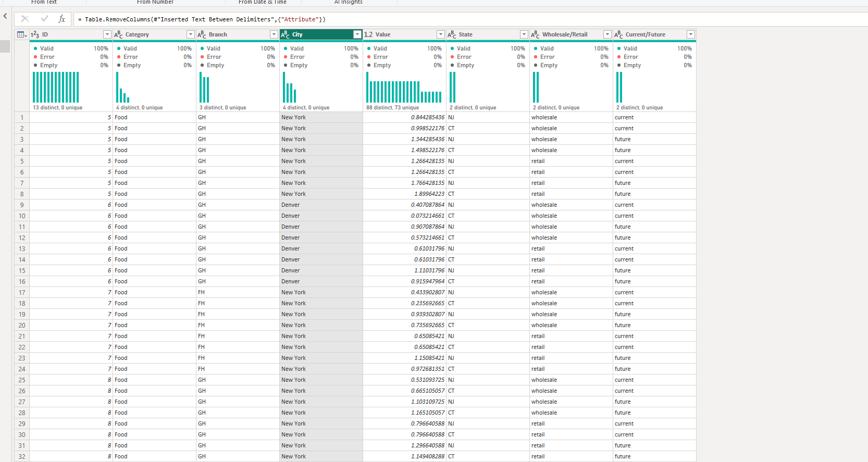The width and height of the screenshot is (868, 462).
Task: Change the City column data type icon
Action: point(285,34)
